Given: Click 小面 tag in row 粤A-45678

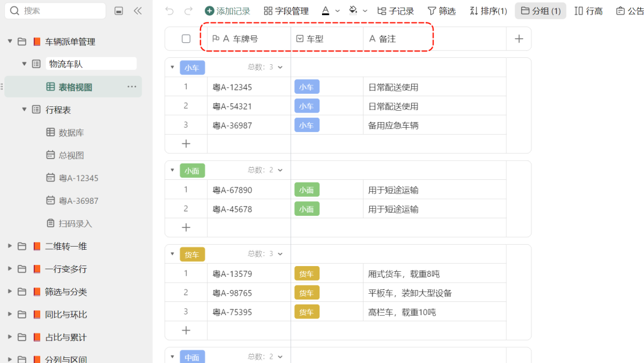Looking at the screenshot, I should 306,209.
